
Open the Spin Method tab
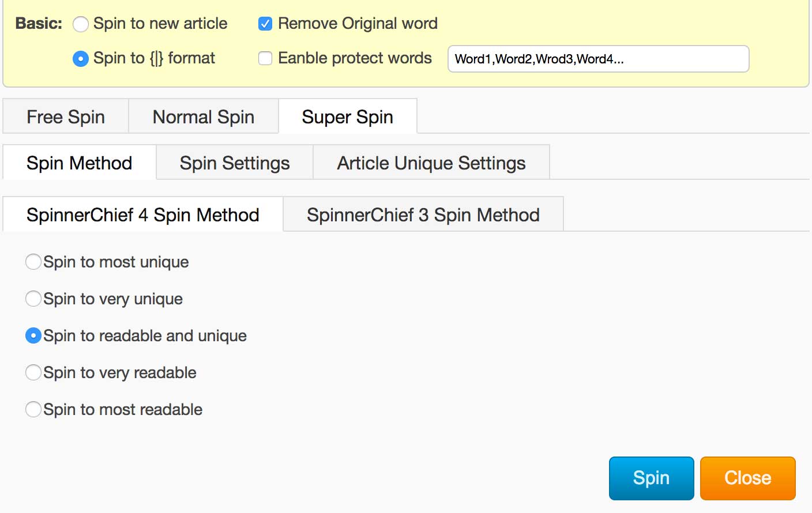(79, 163)
